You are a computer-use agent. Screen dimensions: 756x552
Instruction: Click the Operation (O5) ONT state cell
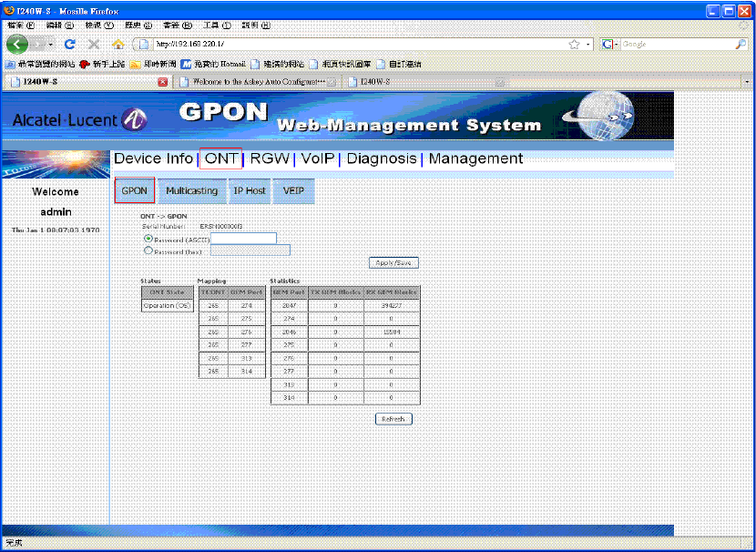168,306
